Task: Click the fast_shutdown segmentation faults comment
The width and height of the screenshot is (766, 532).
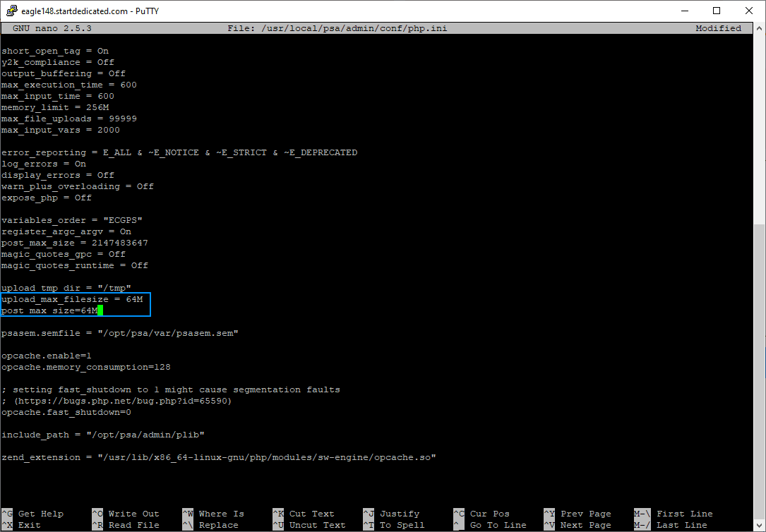Action: tap(170, 389)
